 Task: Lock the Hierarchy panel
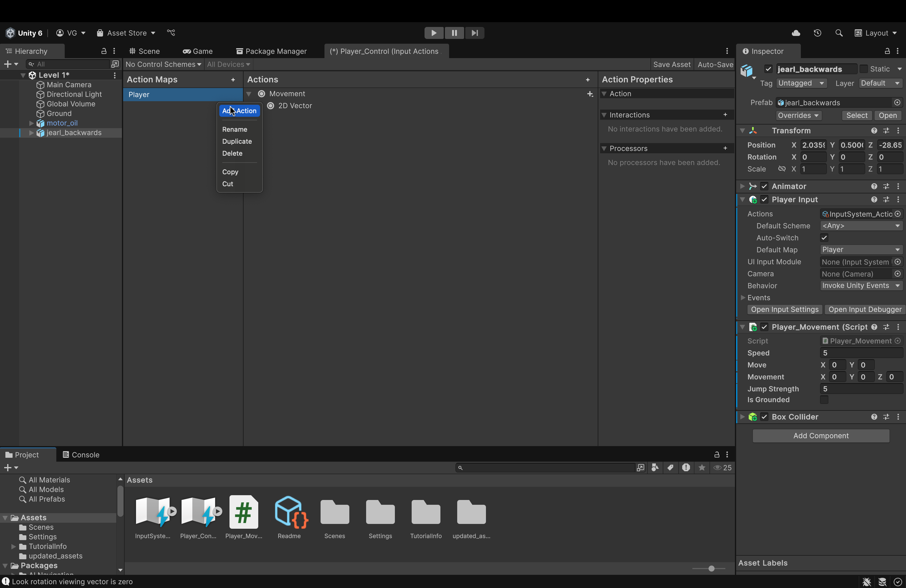(104, 51)
